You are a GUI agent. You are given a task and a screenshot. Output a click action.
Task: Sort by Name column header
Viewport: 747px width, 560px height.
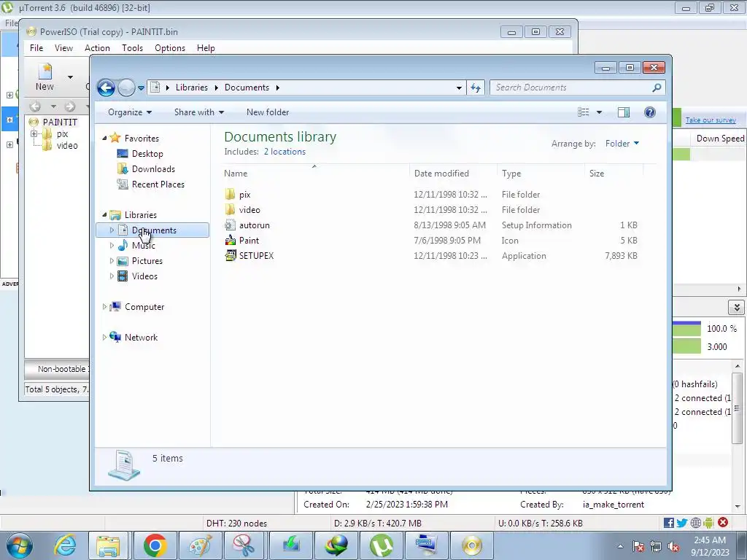316,174
